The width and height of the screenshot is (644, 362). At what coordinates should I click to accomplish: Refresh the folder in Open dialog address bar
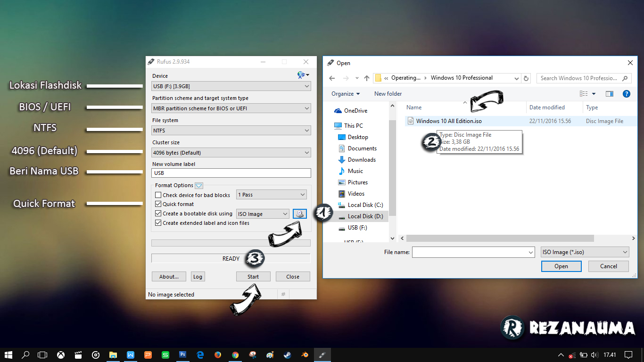point(527,78)
